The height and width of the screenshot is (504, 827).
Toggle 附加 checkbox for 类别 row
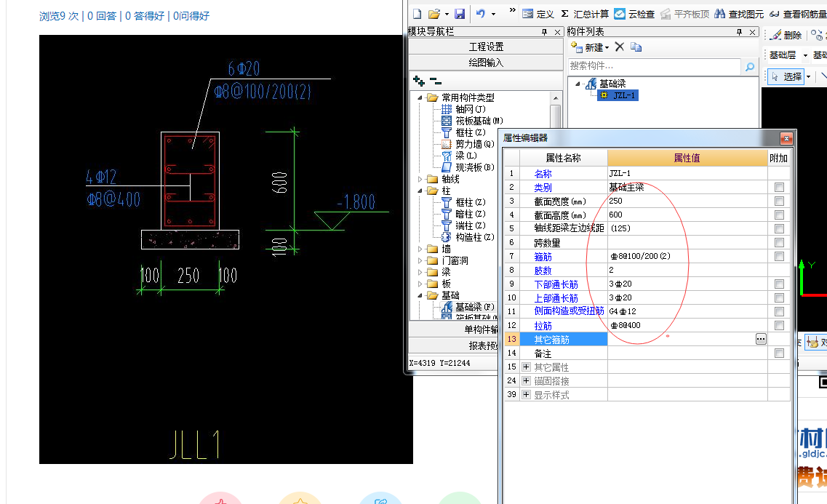[779, 187]
